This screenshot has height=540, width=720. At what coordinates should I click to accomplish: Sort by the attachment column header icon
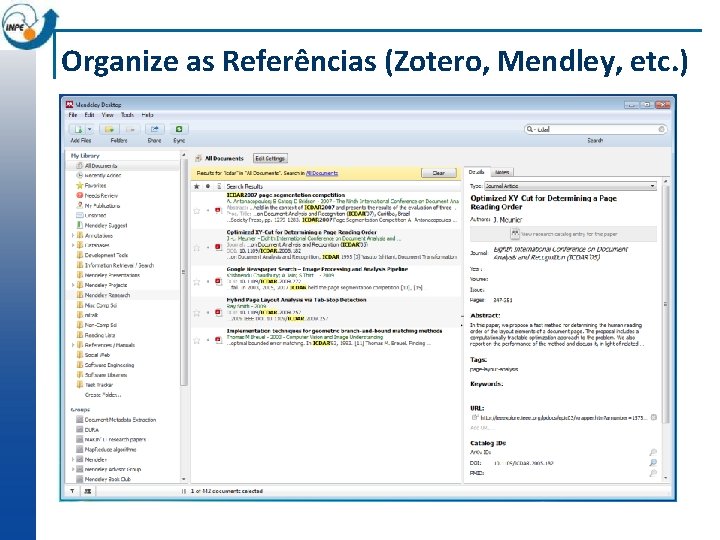pyautogui.click(x=219, y=186)
